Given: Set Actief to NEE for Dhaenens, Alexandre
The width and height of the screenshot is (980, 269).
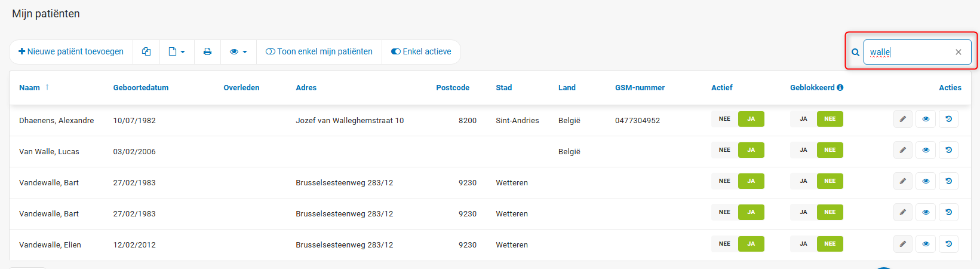Looking at the screenshot, I should [724, 120].
